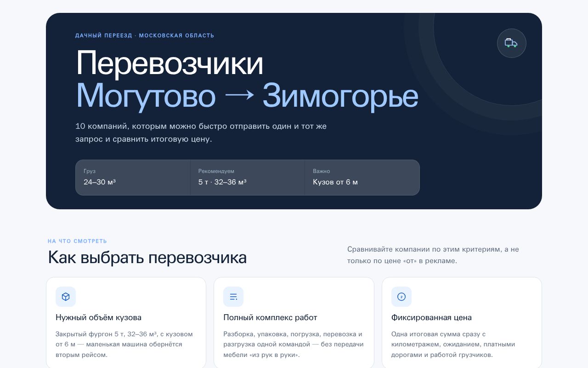
Task: Click the 'Полный комплекс работ' card title
Action: [270, 317]
